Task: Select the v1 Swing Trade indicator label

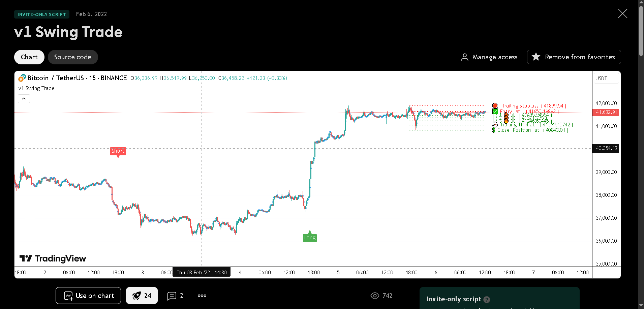Action: 36,88
